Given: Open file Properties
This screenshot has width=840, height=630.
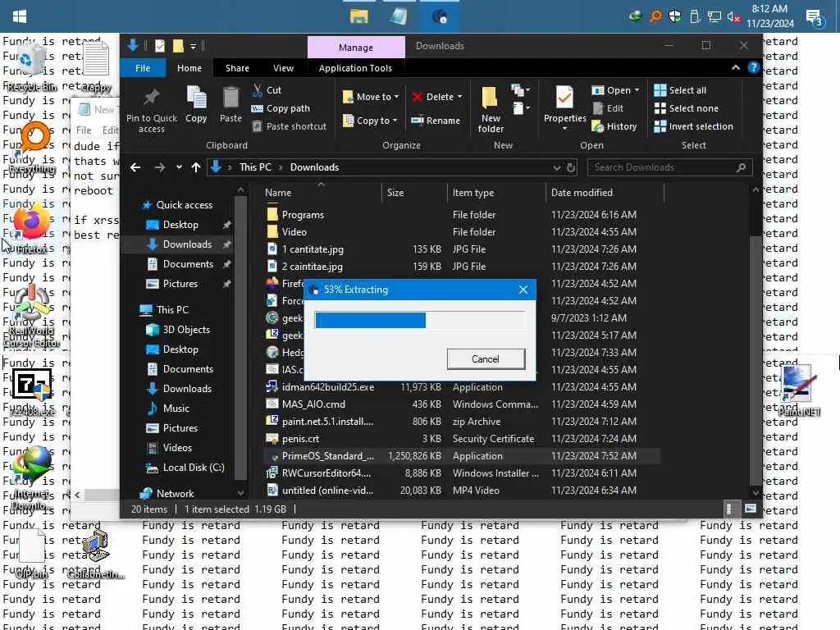Looking at the screenshot, I should (x=564, y=107).
